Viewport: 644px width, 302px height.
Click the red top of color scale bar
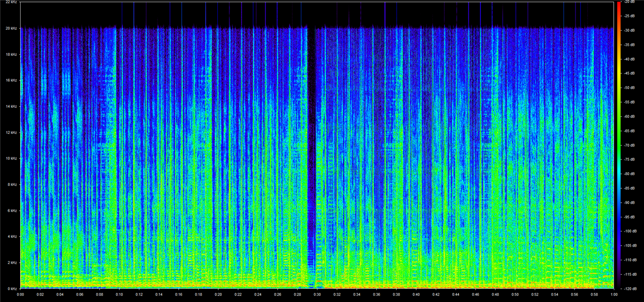618,5
